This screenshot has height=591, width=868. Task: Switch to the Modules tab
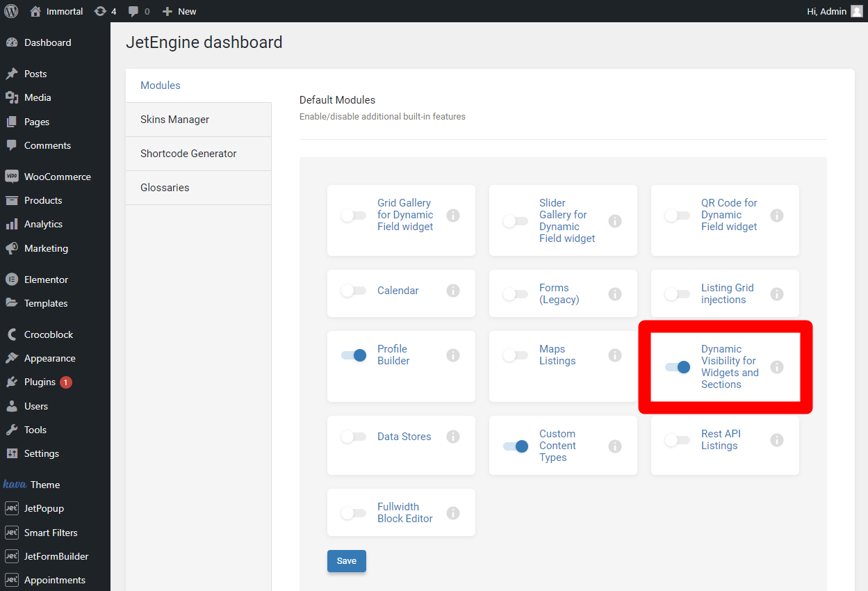pos(199,86)
